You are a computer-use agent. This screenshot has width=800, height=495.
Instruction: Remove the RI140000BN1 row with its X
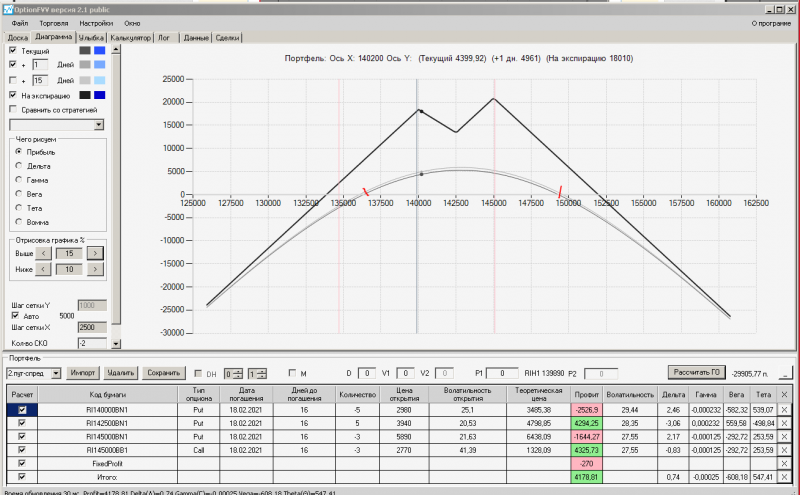784,410
